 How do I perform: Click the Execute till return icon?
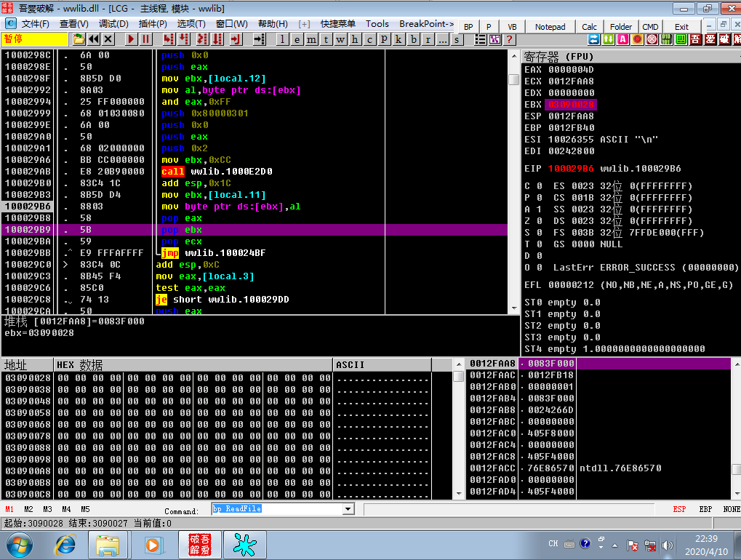(236, 39)
